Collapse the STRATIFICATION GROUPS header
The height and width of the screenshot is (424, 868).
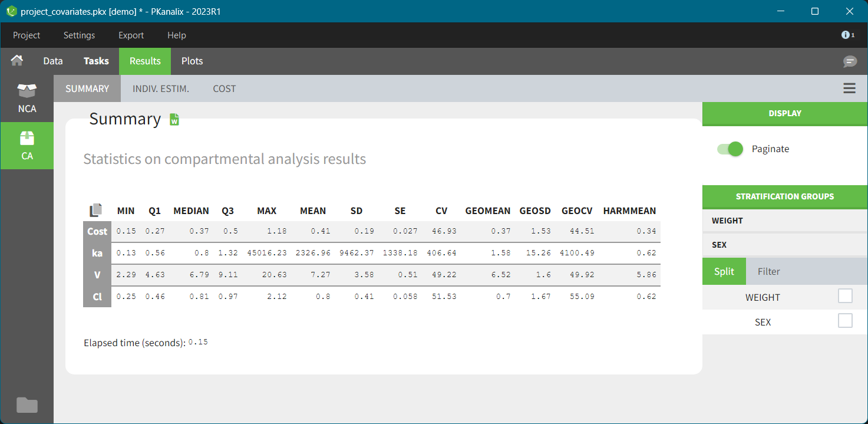tap(784, 196)
